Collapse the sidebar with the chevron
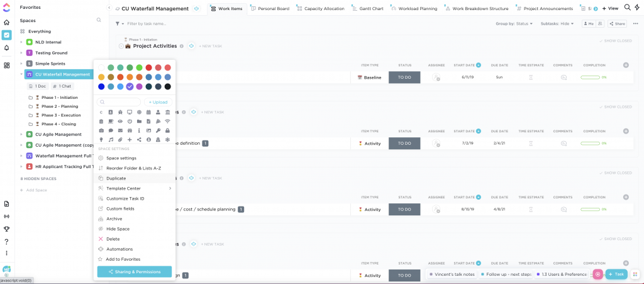644x284 pixels. tap(109, 8)
